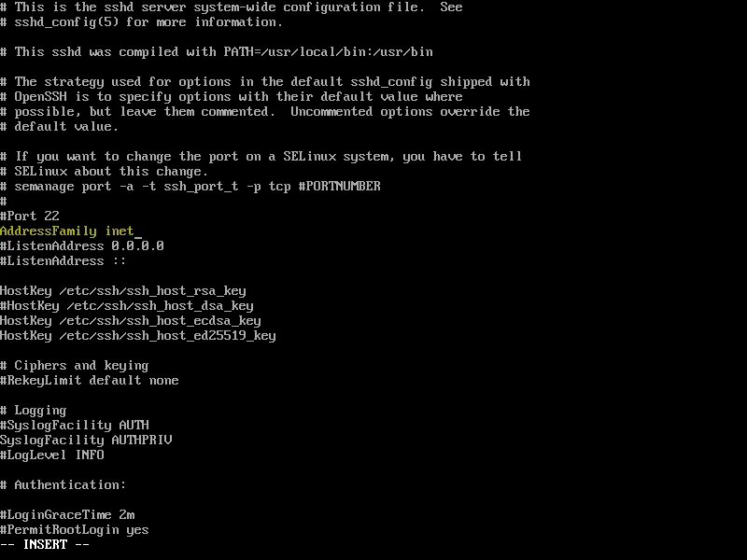747x560 pixels.
Task: Click the PATH=/usr/local/bin:/usr/bin comment line
Action: point(217,51)
